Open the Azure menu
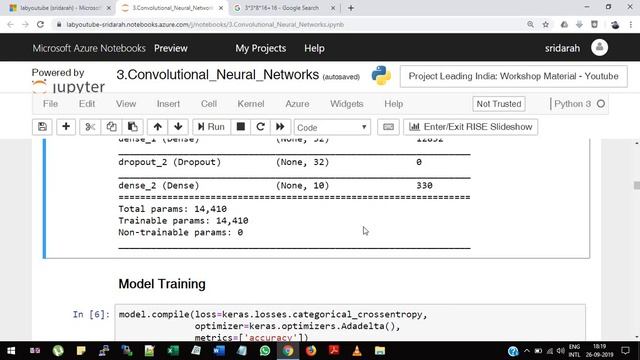 (297, 104)
